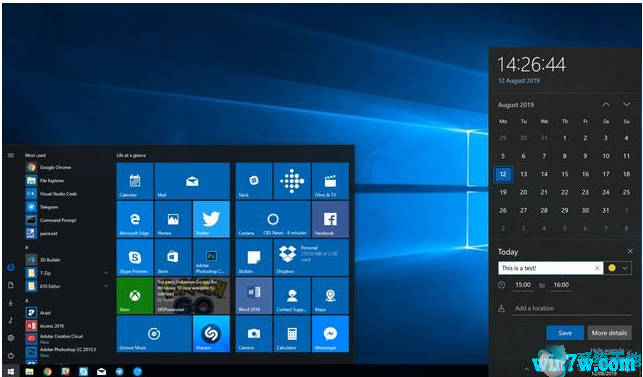Screen dimensions: 643x377
Task: Open the Music icon in Start rail
Action: 11,320
